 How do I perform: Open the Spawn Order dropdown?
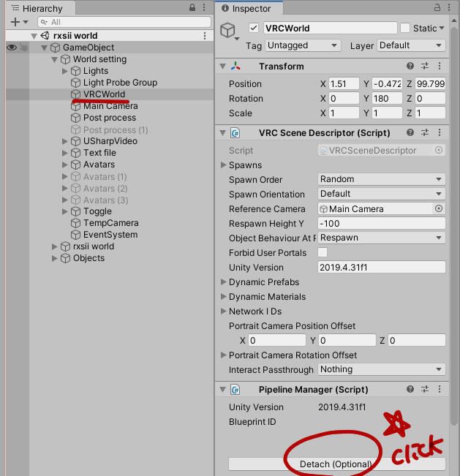pos(381,180)
